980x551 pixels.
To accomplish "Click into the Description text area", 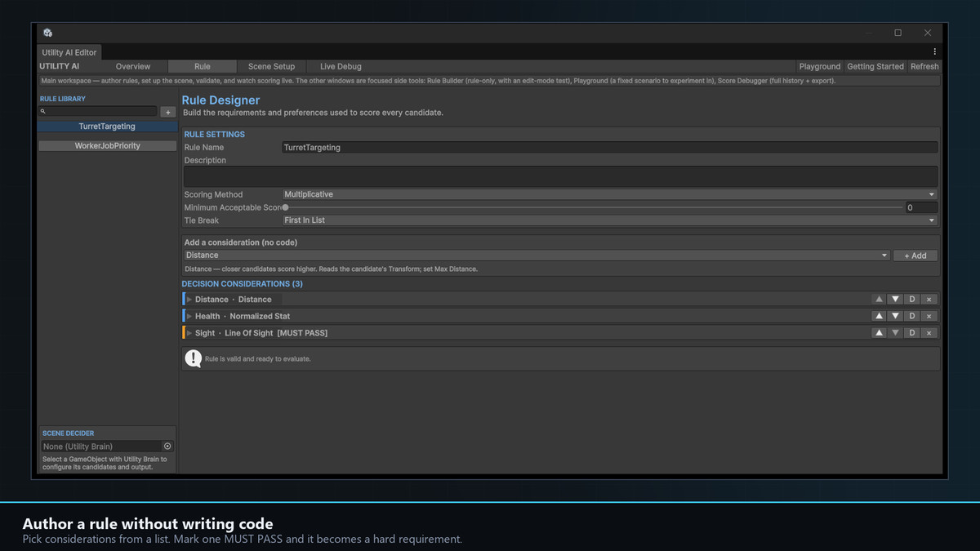I will point(560,176).
